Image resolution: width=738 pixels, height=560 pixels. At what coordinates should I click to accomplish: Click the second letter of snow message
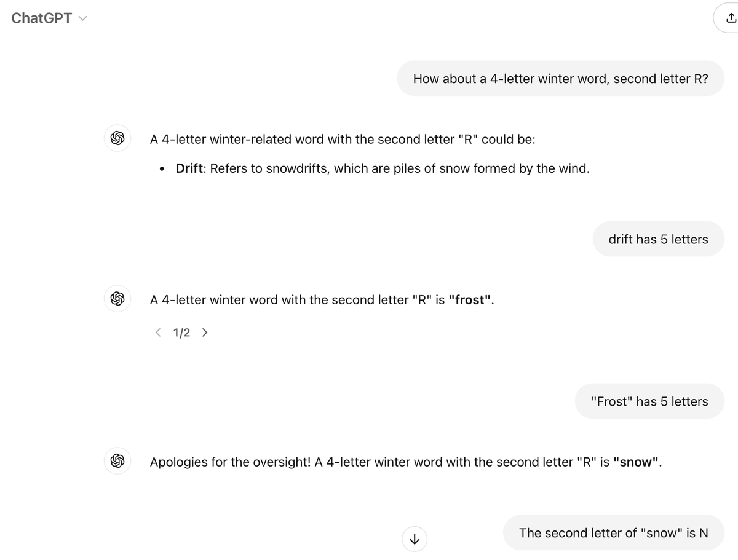614,533
